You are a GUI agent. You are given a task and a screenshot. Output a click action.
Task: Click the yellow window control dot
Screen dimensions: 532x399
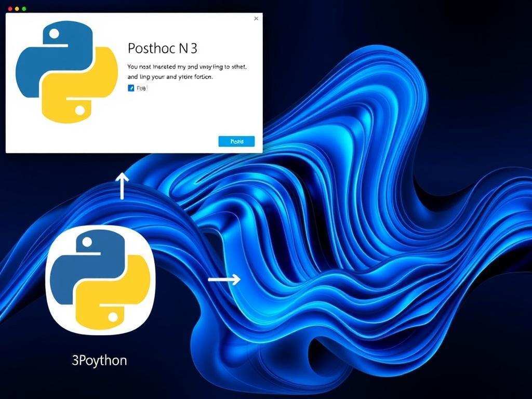point(17,8)
